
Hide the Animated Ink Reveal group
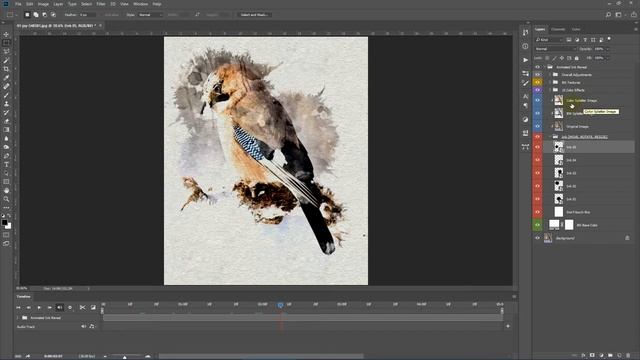538,67
